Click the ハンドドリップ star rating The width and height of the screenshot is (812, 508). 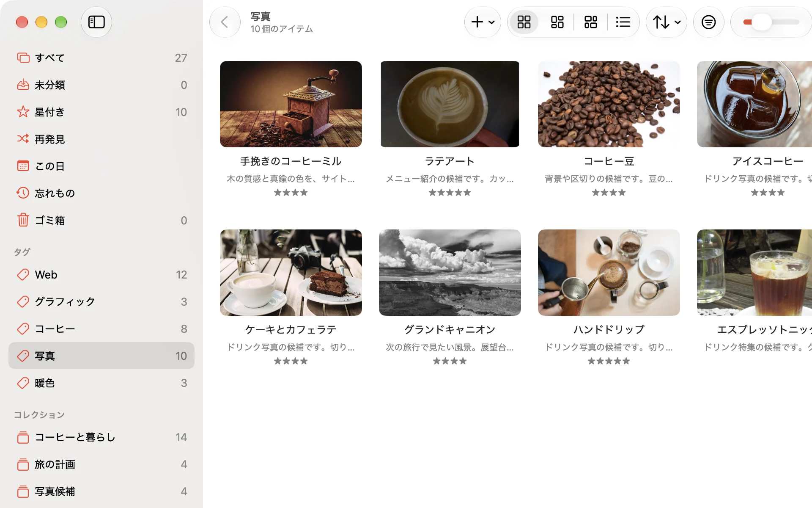pos(609,361)
